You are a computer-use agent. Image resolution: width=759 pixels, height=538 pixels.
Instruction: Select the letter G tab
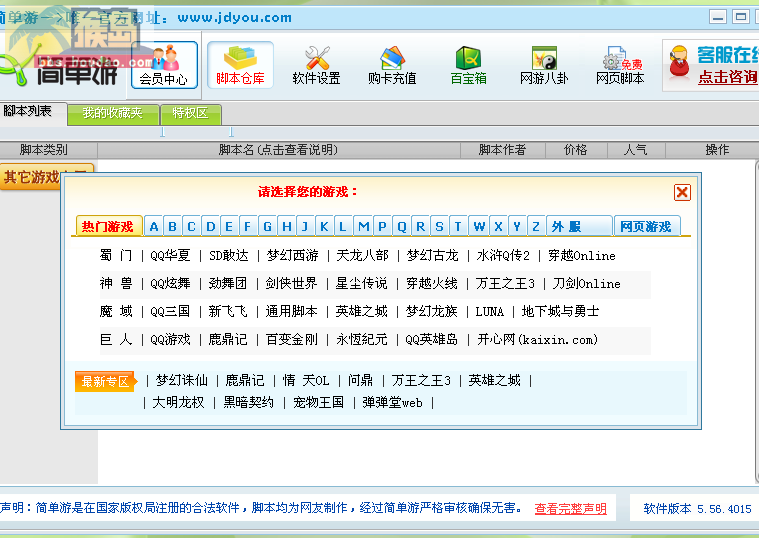267,226
